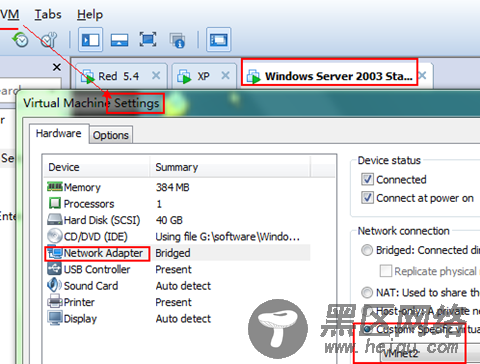The image size is (480, 364).
Task: Click 'Auto detect' in Display row
Action: click(183, 319)
